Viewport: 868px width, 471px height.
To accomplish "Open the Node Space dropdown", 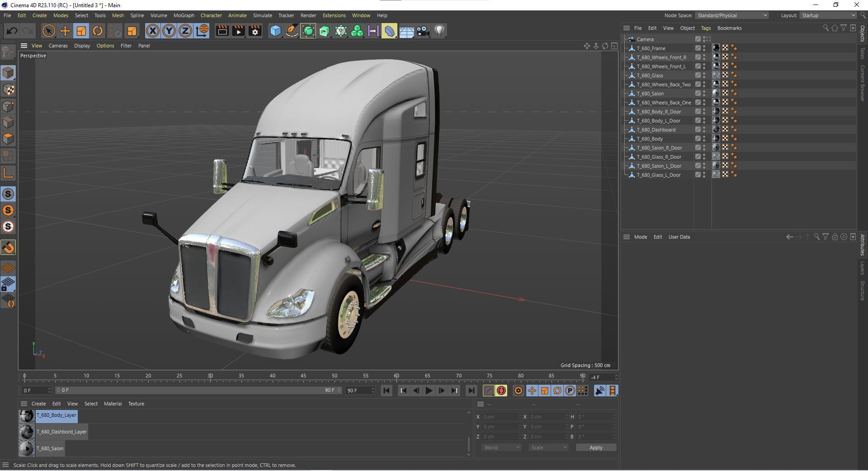I will 731,15.
